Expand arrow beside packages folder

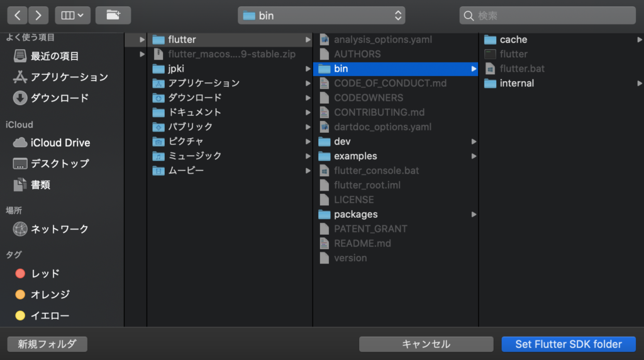pyautogui.click(x=474, y=214)
